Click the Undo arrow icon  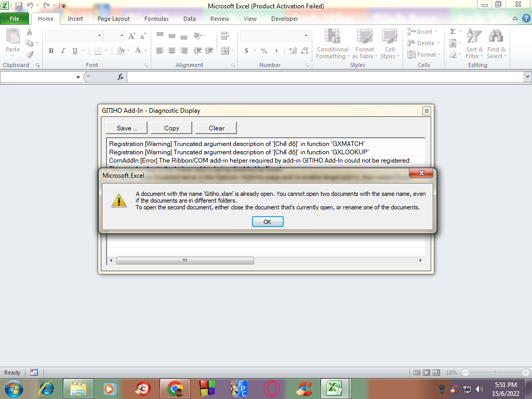tap(30, 6)
